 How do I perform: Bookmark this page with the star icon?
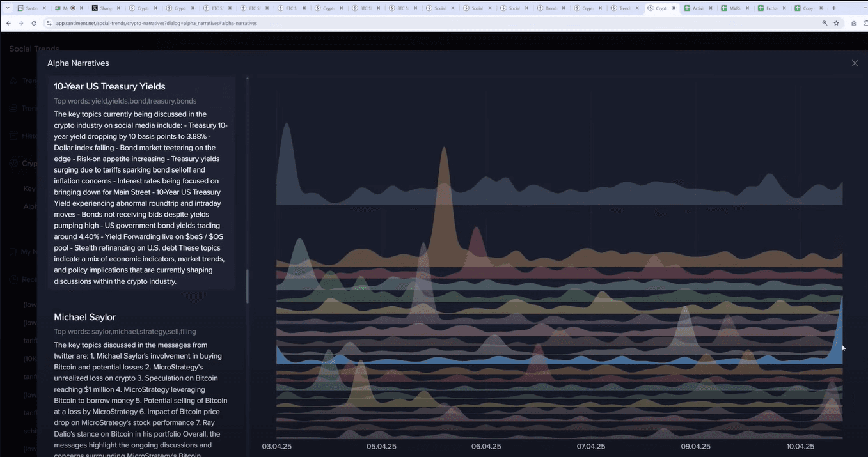tap(836, 23)
